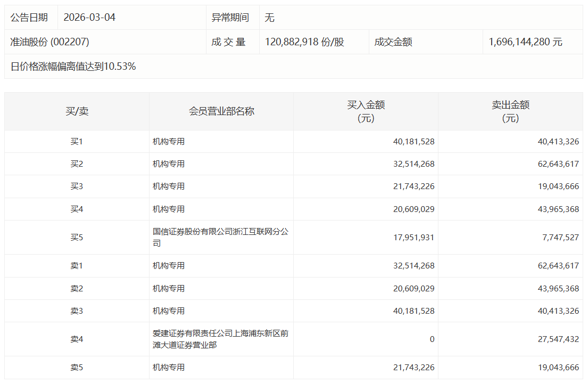
Task: Click the buy amount 17,951,931 in row 买5
Action: pyautogui.click(x=417, y=237)
